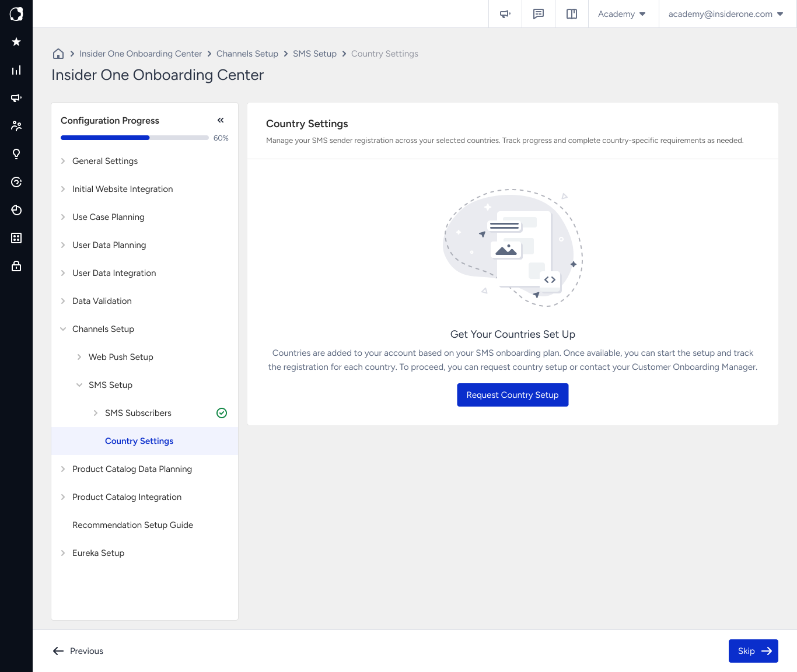Open the bar chart analytics sidebar icon
This screenshot has height=672, width=797.
coord(16,70)
